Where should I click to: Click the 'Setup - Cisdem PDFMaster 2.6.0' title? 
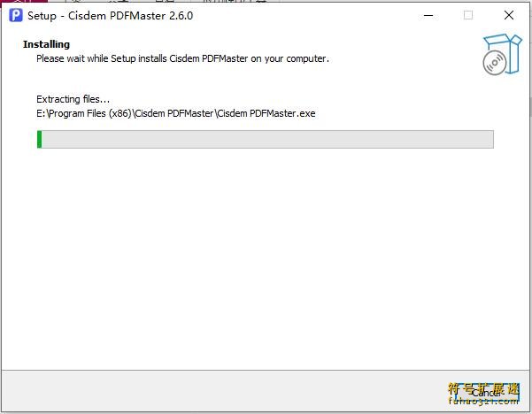[111, 16]
